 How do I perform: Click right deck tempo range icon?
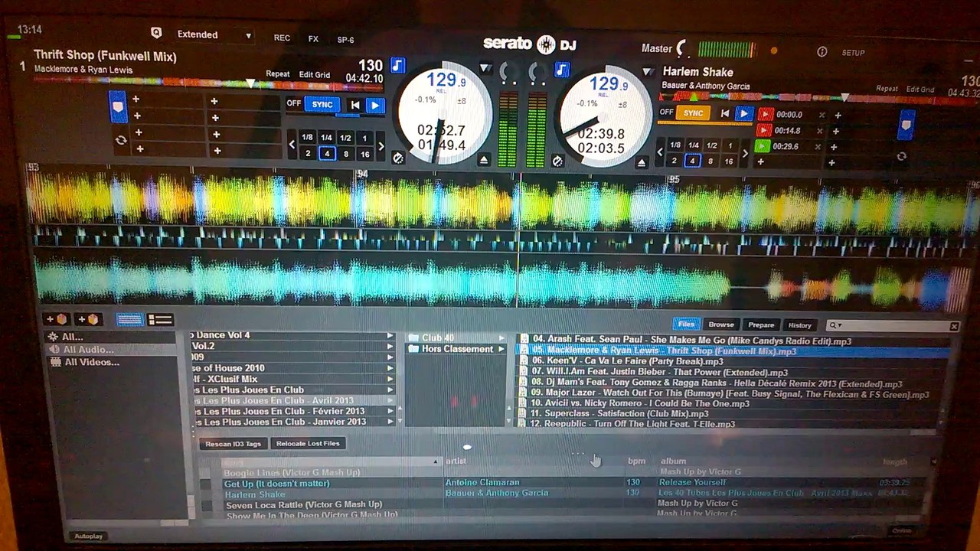pos(557,161)
